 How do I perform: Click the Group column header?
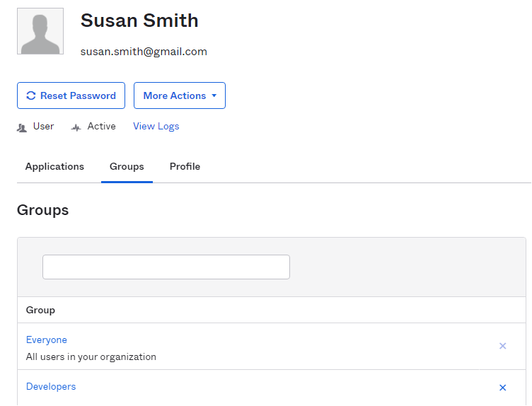[x=41, y=310]
